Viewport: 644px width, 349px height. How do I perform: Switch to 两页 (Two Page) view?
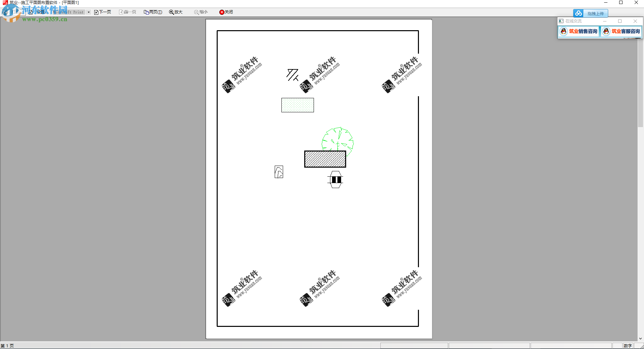point(153,12)
